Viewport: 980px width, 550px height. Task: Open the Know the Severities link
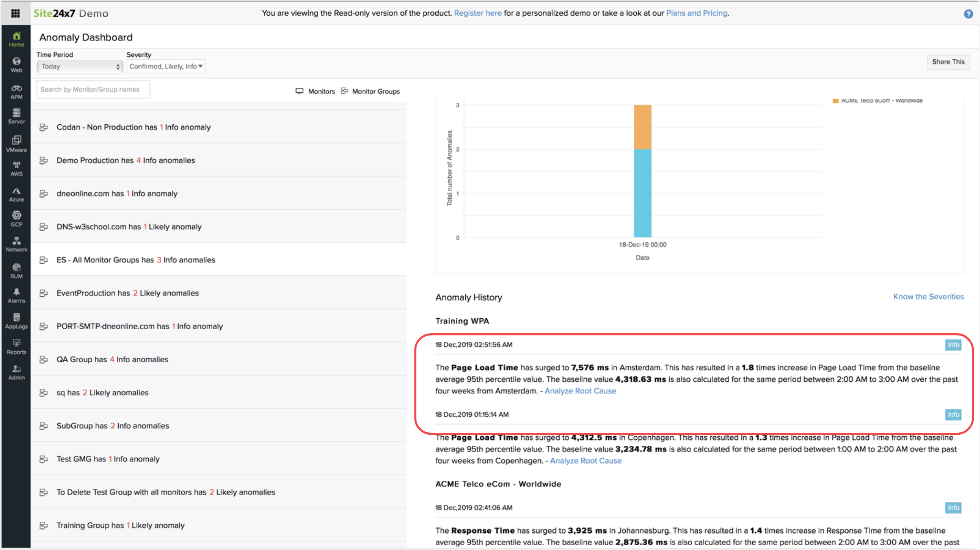(928, 297)
